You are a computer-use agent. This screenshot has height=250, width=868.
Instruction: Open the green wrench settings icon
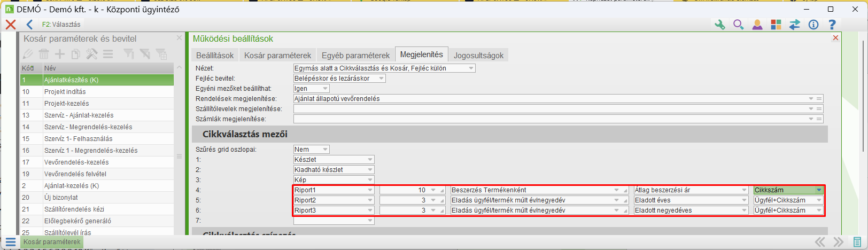719,25
